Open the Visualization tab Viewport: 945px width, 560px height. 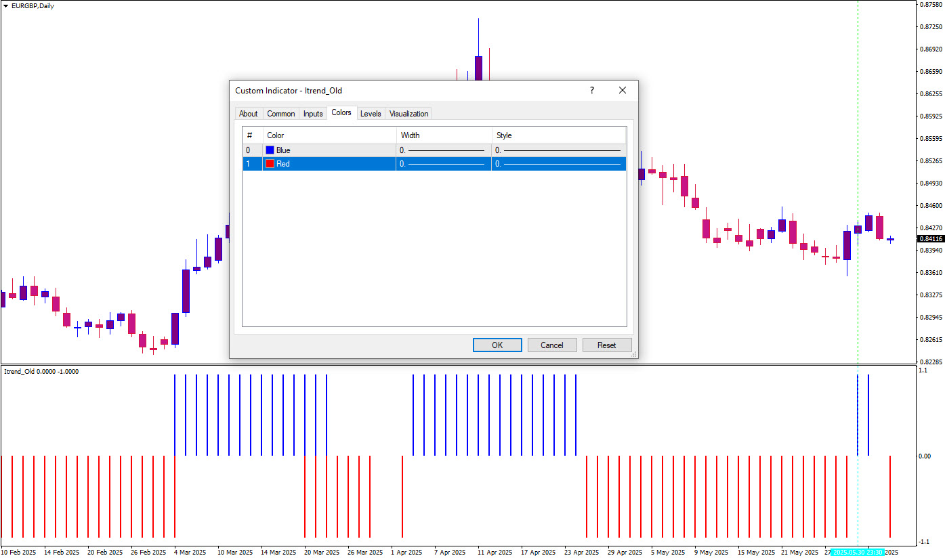pyautogui.click(x=408, y=114)
